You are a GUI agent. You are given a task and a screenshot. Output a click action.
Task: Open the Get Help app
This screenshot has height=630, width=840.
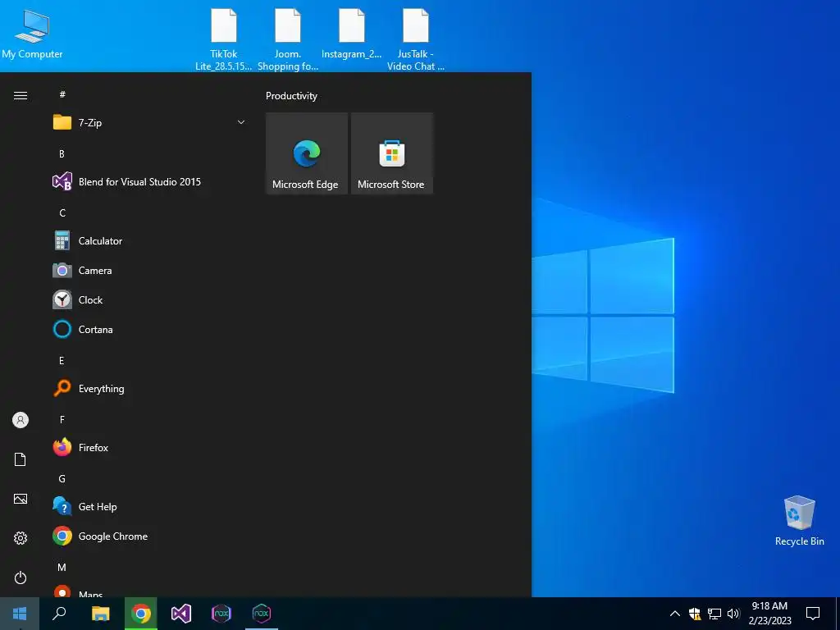click(x=150, y=506)
